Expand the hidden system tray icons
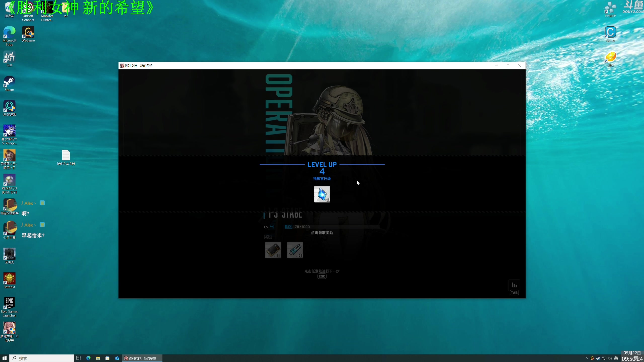 click(x=586, y=358)
